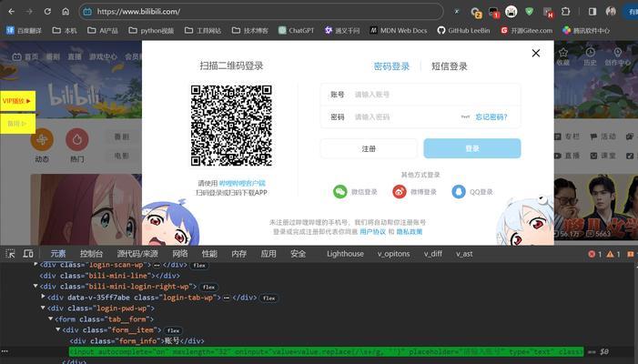Viewport: 638px width, 364px height.
Task: Click the bilibili site icon in address bar
Action: (x=87, y=12)
